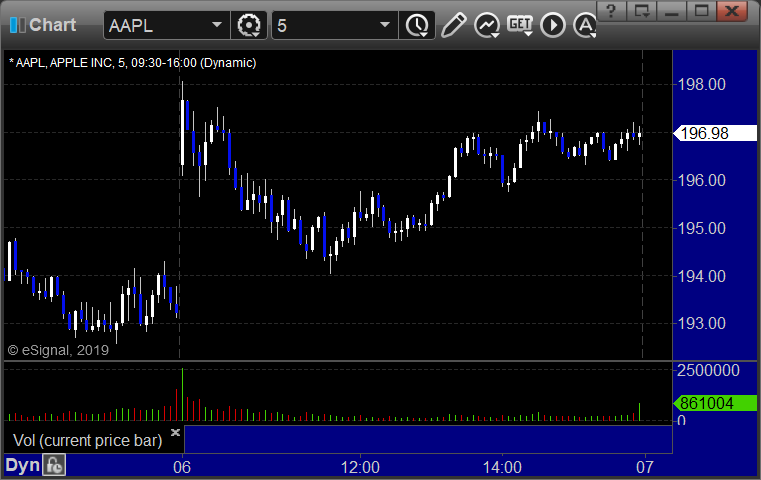The height and width of the screenshot is (480, 761).
Task: Click the 194.00 price axis label
Action: pyautogui.click(x=702, y=276)
